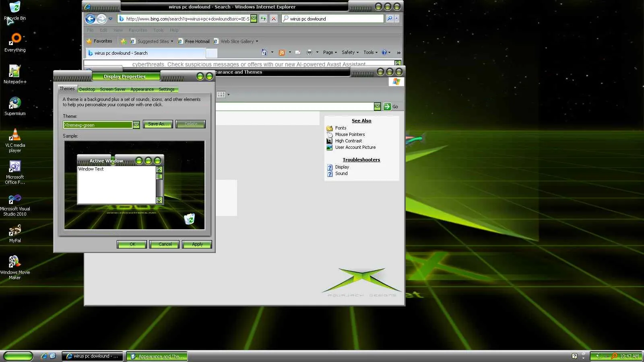Open the User Account Picture link

pos(355,148)
